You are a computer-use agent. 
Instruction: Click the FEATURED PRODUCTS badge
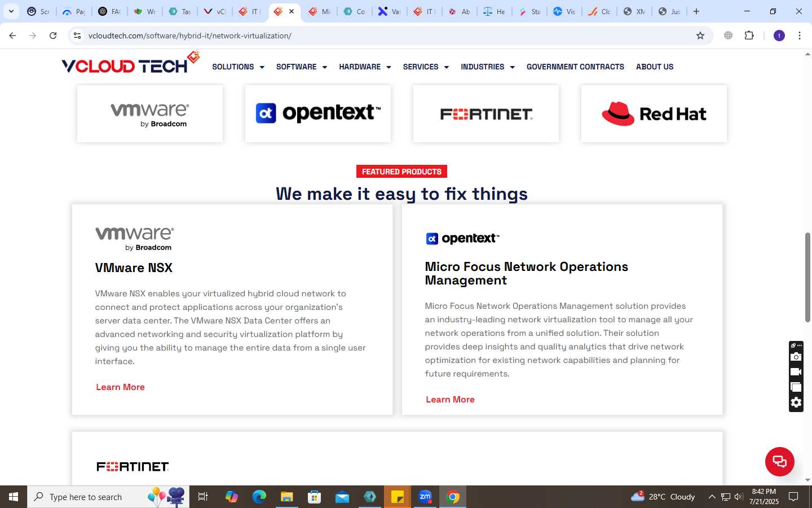[401, 172]
